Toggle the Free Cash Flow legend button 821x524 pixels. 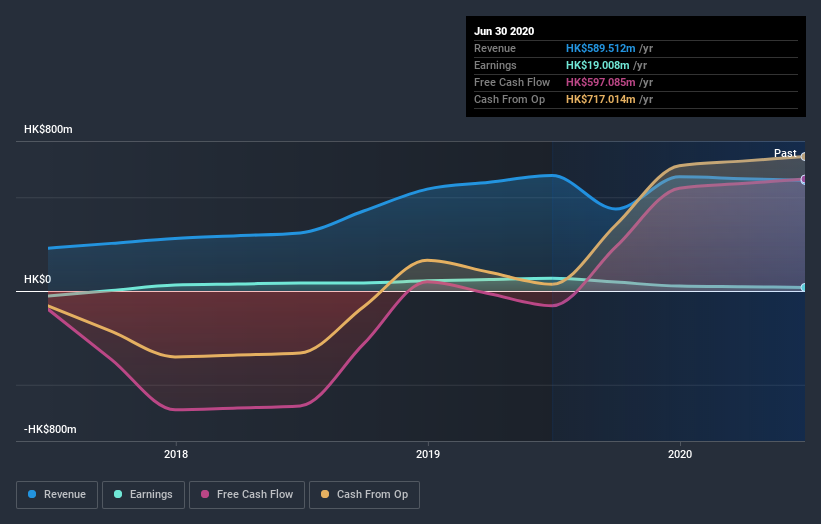[x=247, y=495]
